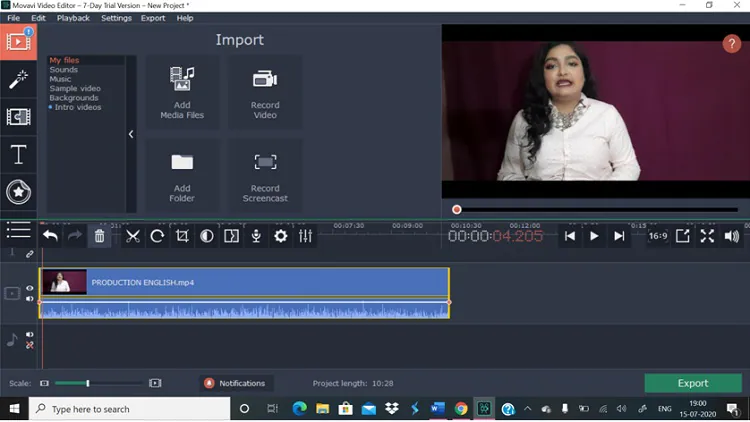The width and height of the screenshot is (750, 422).
Task: Select Sounds category
Action: pyautogui.click(x=64, y=70)
